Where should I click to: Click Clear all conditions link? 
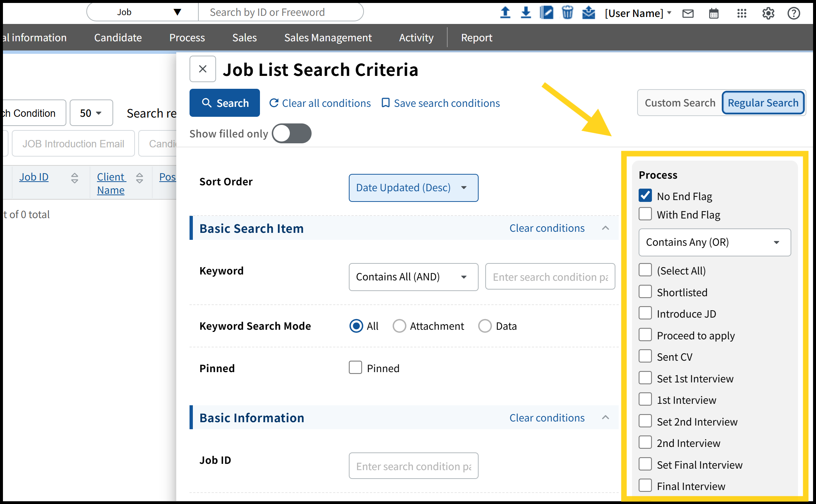320,103
